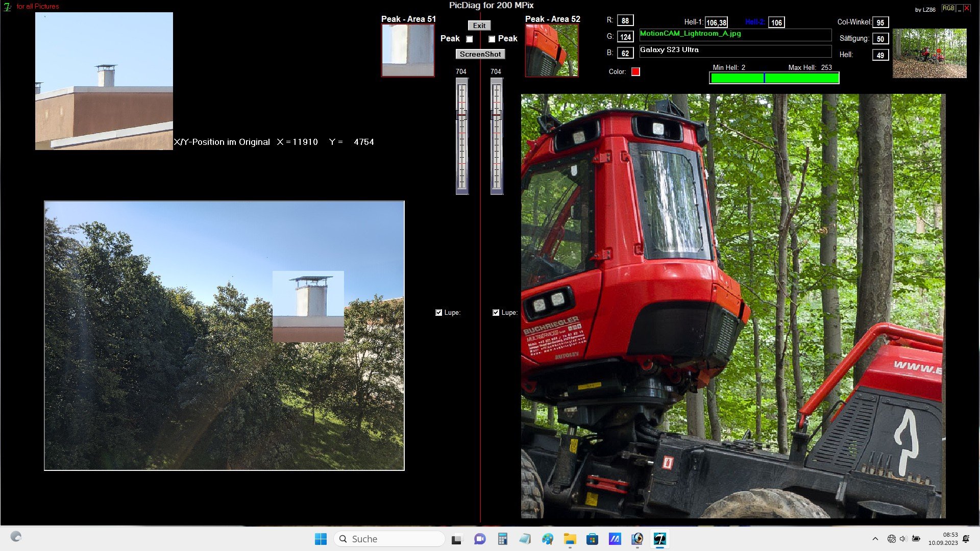Image resolution: width=980 pixels, height=551 pixels.
Task: Uncheck the left Lupe checkbox
Action: [438, 312]
